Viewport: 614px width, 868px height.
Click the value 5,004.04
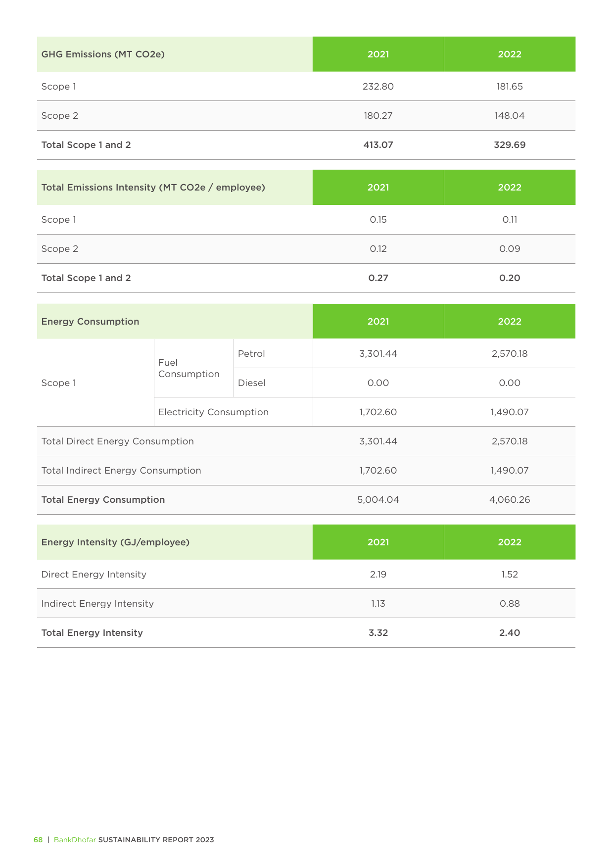(x=378, y=500)
